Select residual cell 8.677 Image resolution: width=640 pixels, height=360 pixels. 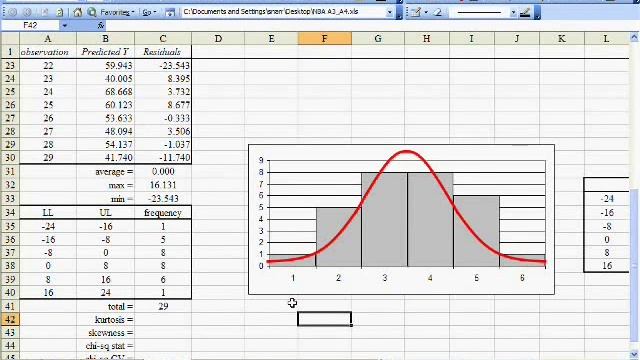coord(163,105)
